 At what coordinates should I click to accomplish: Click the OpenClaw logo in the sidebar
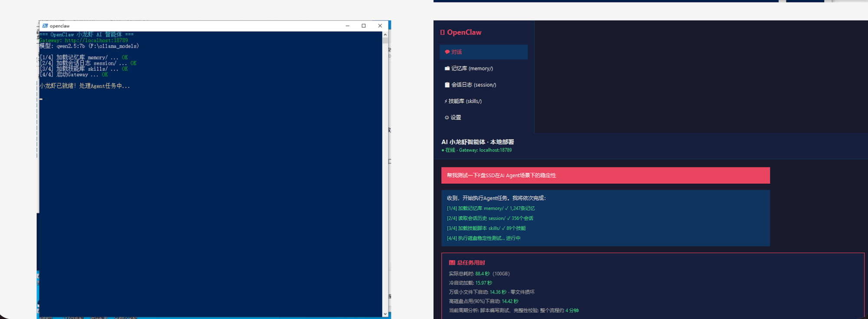(x=461, y=33)
